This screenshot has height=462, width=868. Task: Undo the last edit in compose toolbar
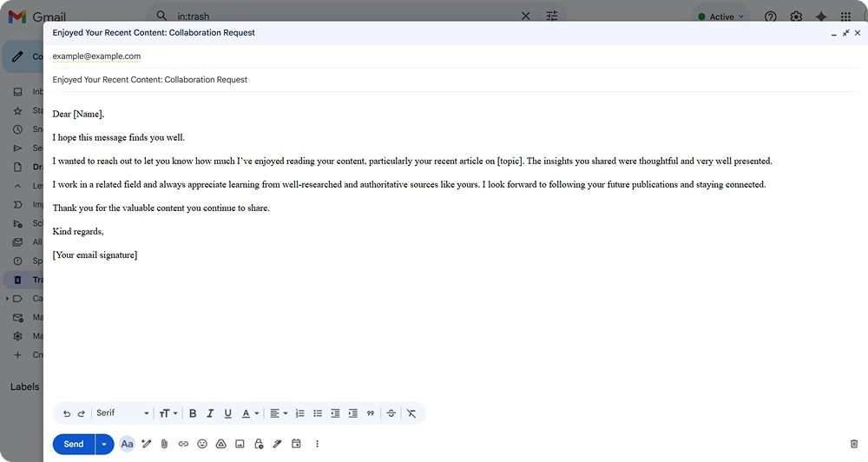[67, 413]
